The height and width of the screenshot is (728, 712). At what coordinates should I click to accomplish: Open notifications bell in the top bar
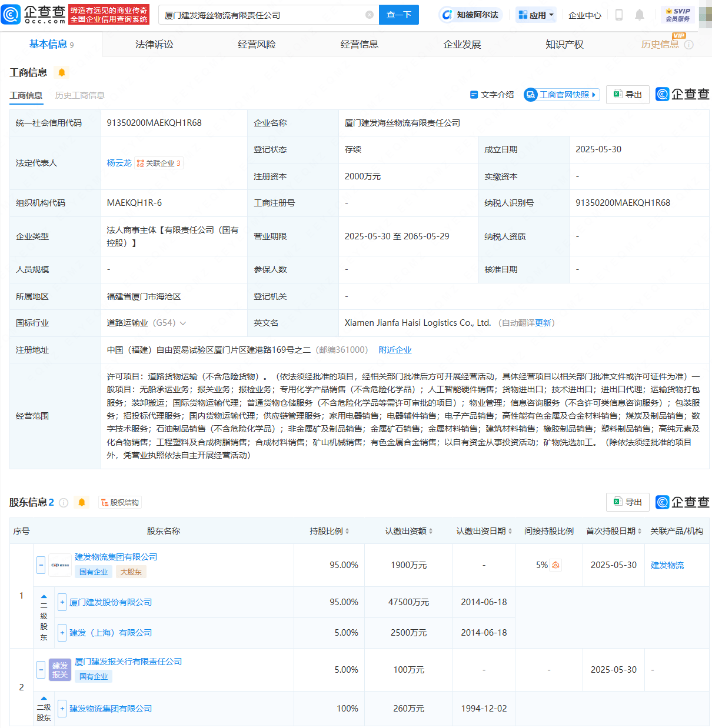[x=640, y=15]
